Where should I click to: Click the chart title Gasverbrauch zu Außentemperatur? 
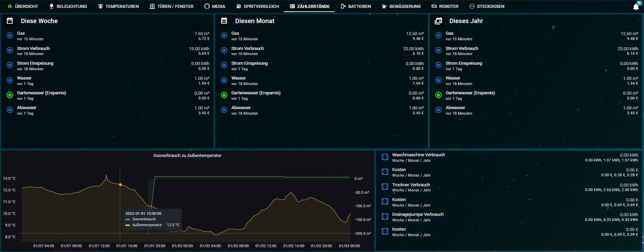click(x=187, y=156)
